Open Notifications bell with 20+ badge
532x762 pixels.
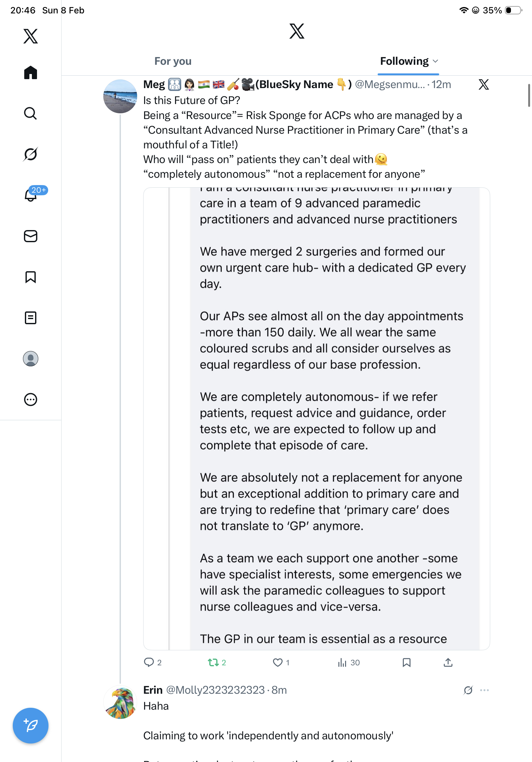coord(31,195)
